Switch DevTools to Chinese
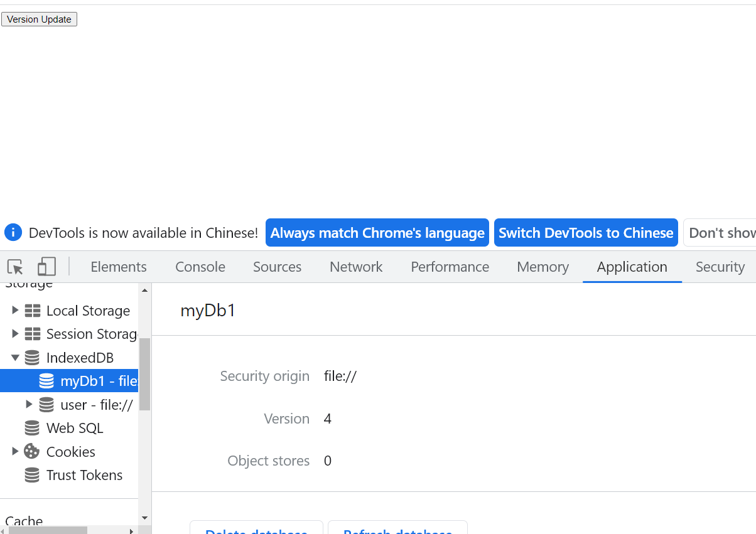The width and height of the screenshot is (756, 534). [586, 233]
